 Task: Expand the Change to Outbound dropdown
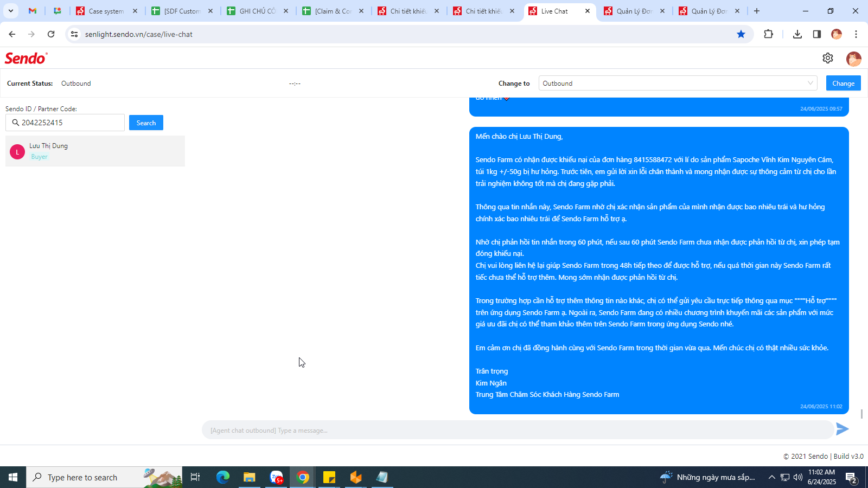pos(678,83)
